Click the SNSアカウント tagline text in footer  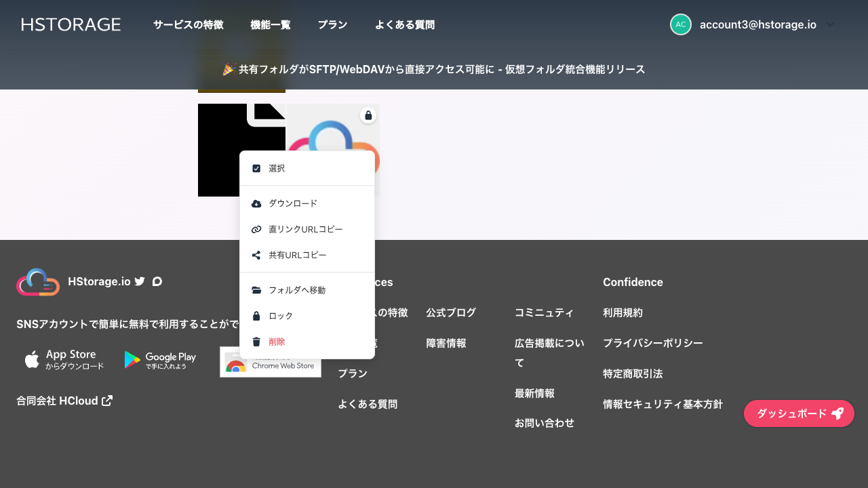pyautogui.click(x=127, y=324)
